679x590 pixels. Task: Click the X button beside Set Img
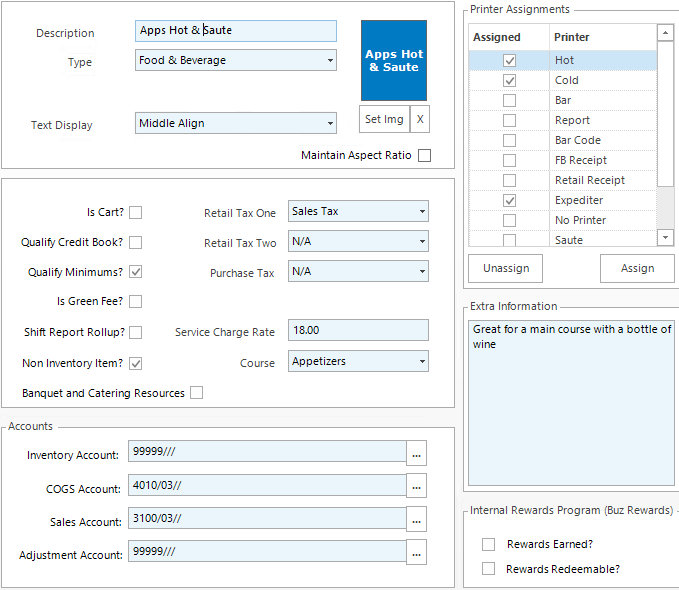click(x=420, y=119)
